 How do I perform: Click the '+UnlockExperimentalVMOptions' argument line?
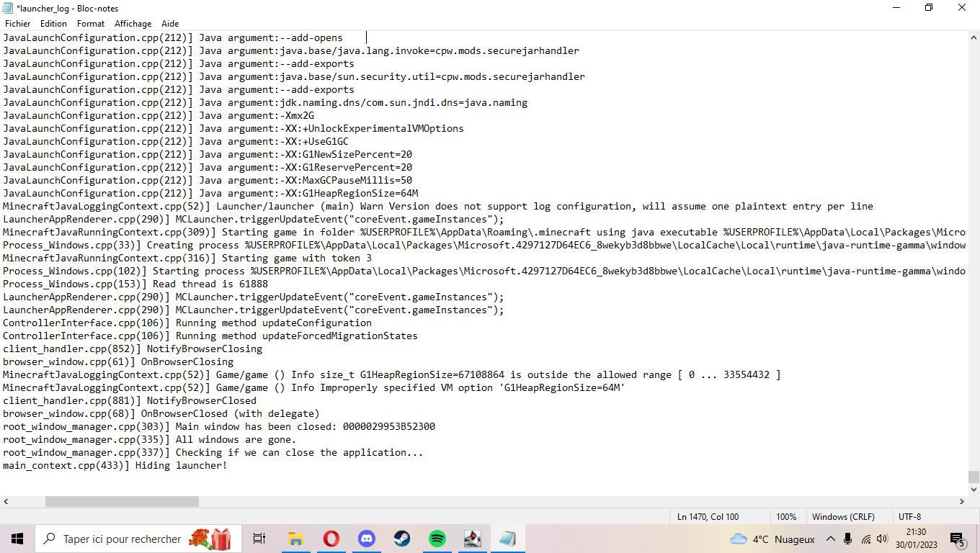[x=233, y=128]
